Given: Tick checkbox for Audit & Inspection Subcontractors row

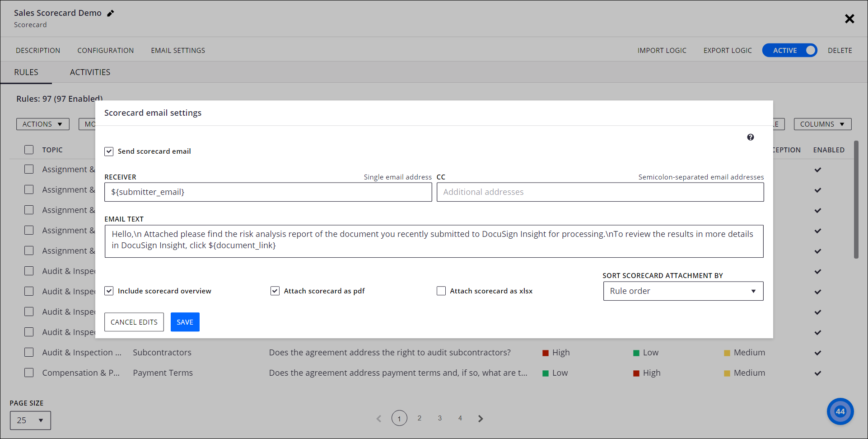Looking at the screenshot, I should [x=29, y=352].
